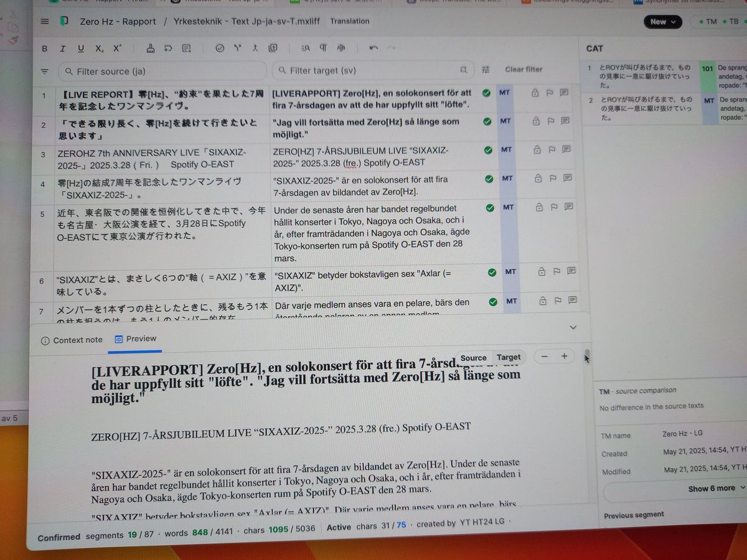
Task: Select source cell of segment 6
Action: [x=162, y=285]
